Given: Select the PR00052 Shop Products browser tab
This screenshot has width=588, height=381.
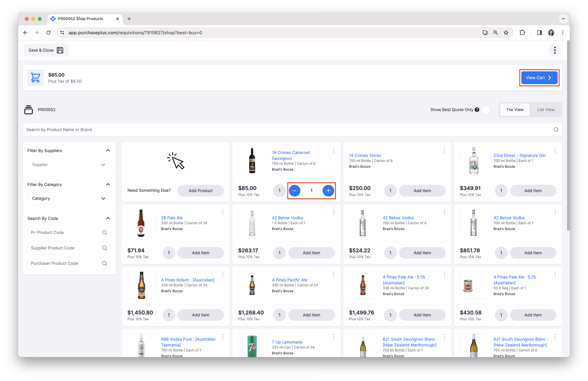Looking at the screenshot, I should click(x=85, y=19).
